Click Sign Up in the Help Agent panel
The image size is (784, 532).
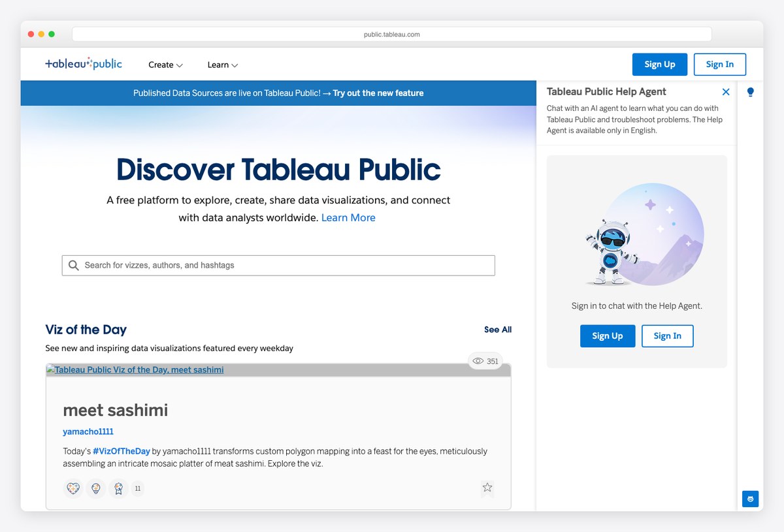pyautogui.click(x=608, y=336)
